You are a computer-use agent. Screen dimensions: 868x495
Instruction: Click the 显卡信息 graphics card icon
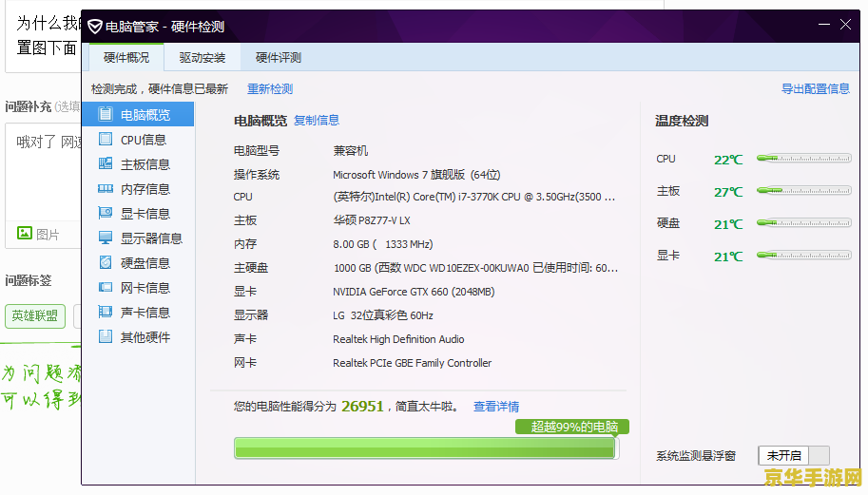106,213
